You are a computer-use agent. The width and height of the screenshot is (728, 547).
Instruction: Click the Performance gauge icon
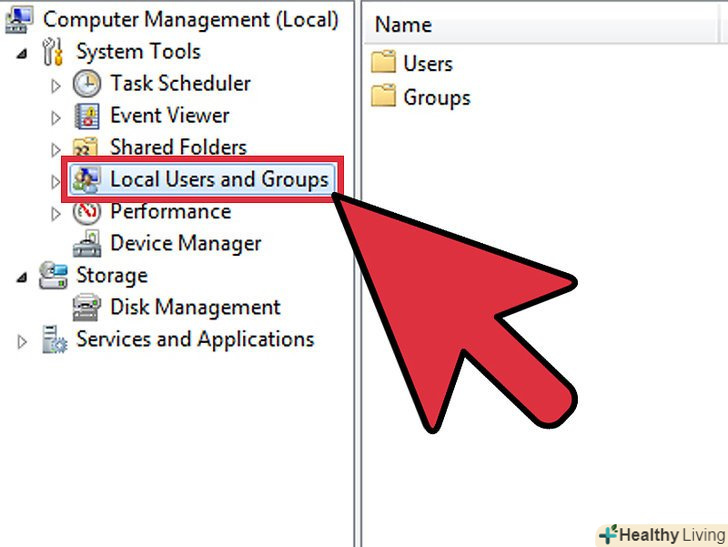pyautogui.click(x=87, y=213)
